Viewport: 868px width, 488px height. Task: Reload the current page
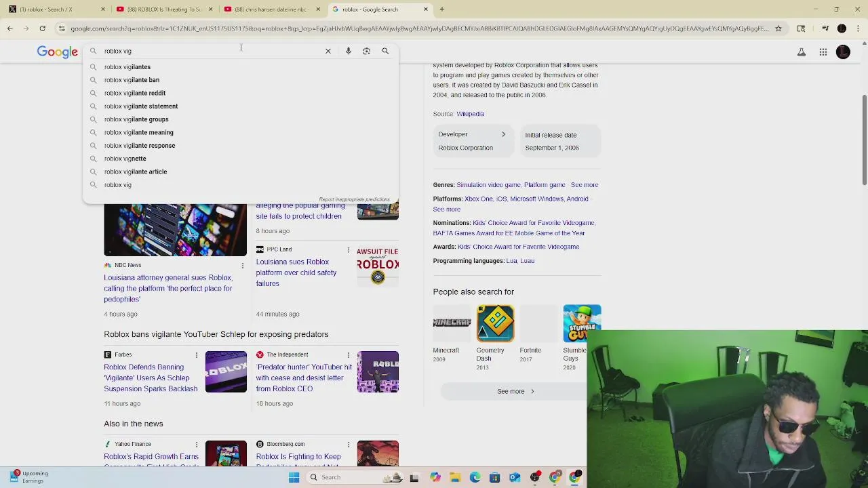coord(42,28)
